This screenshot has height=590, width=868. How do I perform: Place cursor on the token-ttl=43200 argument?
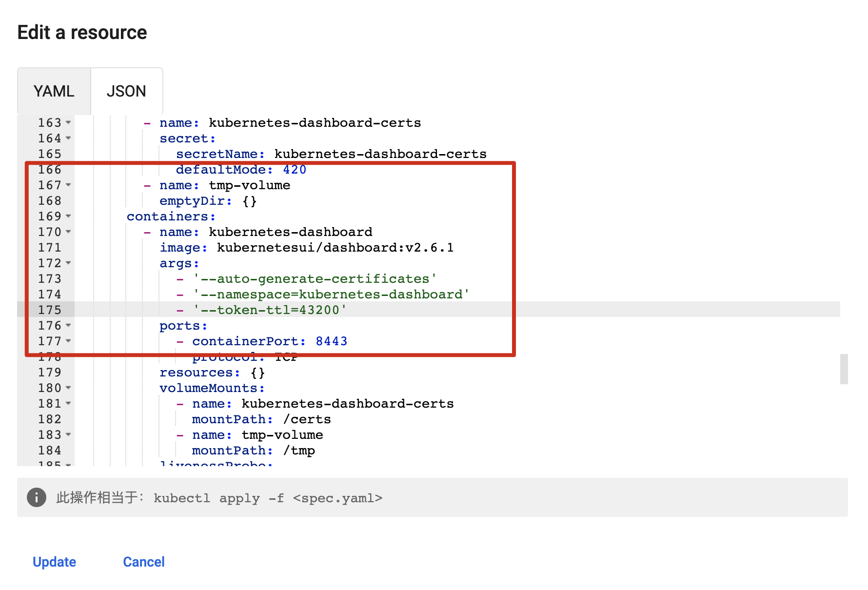[270, 310]
